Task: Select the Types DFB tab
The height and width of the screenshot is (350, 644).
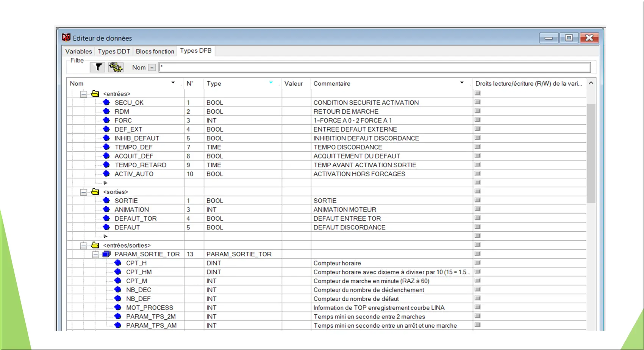Action: tap(196, 50)
